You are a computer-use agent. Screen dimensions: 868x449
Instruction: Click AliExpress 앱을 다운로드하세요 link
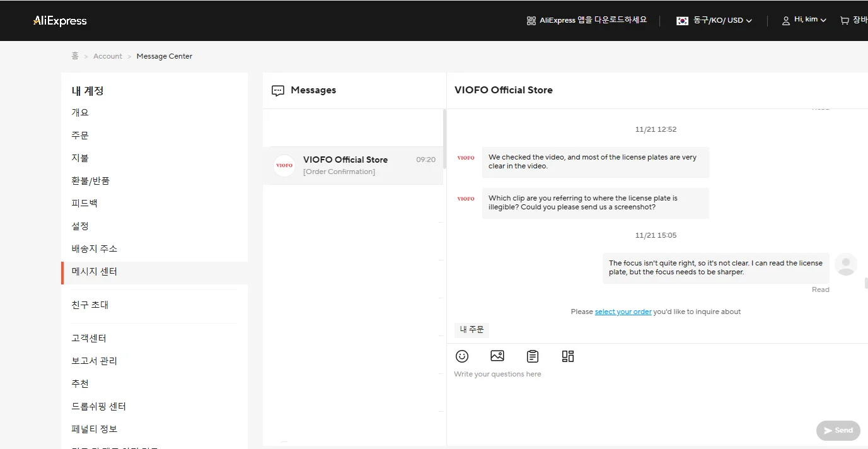[593, 20]
